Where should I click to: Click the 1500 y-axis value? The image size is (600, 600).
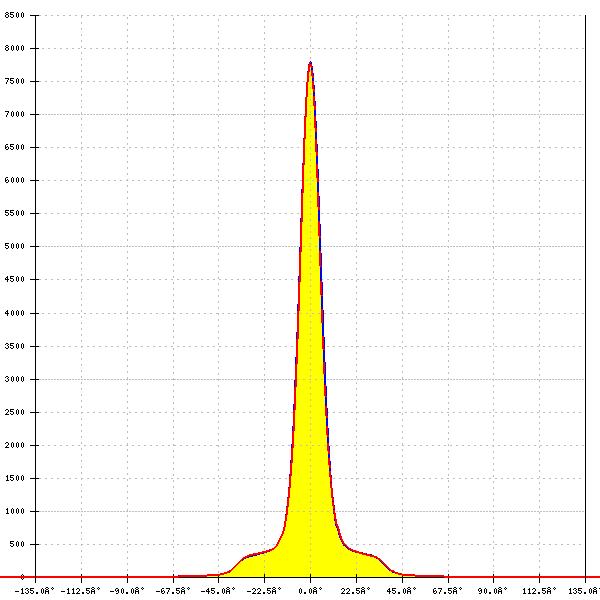coord(15,478)
